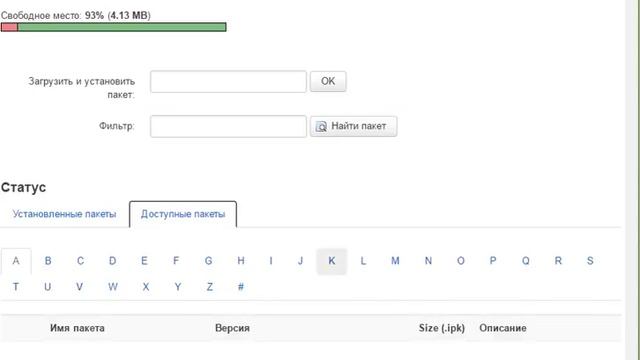Viewport: 640px width, 360px height.
Task: Click the OK button to install package
Action: pos(328,81)
